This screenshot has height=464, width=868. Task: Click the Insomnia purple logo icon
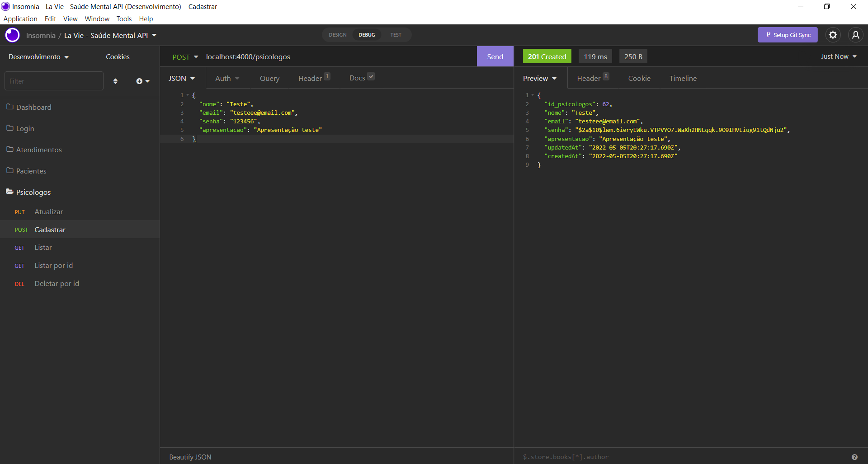click(12, 35)
